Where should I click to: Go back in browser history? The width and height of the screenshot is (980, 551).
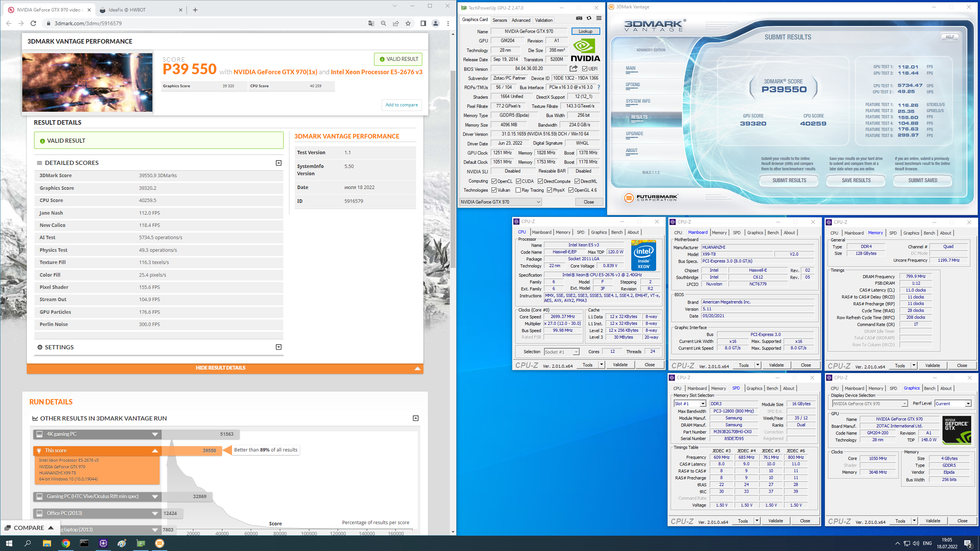[9, 23]
